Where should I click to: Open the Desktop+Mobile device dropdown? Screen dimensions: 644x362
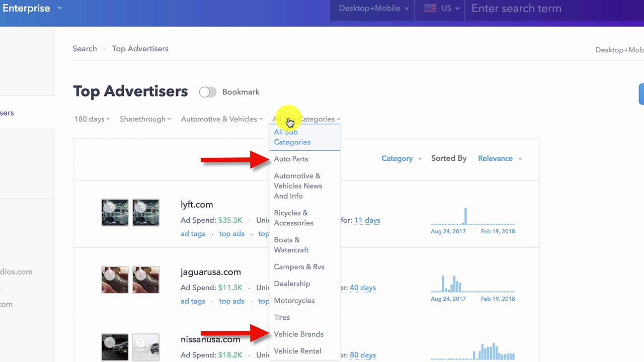click(x=373, y=9)
